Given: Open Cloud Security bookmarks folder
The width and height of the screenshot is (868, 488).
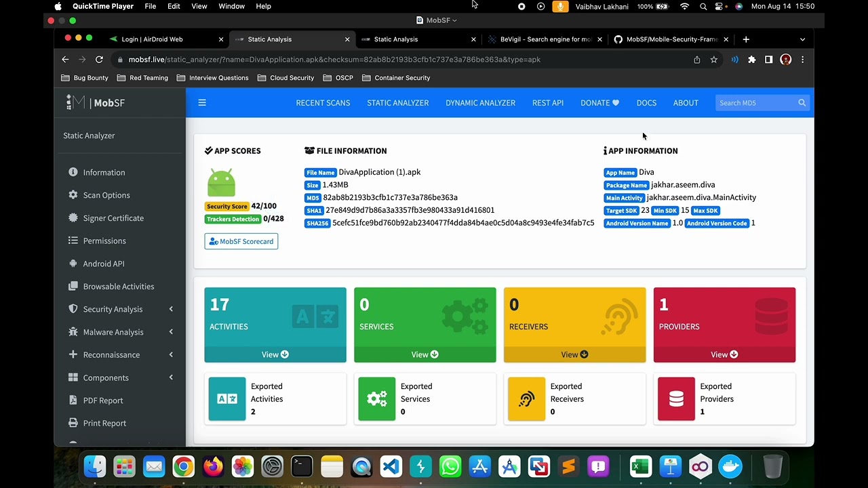Looking at the screenshot, I should [x=285, y=78].
